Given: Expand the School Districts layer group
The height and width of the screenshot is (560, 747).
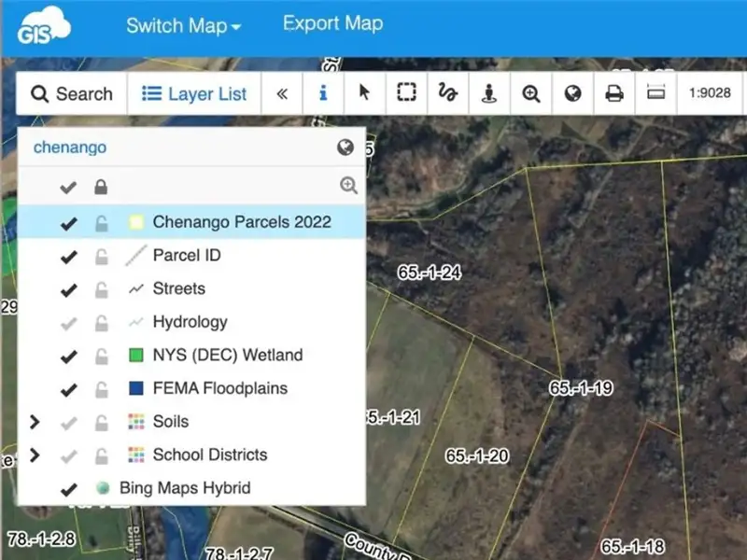Looking at the screenshot, I should pyautogui.click(x=35, y=455).
